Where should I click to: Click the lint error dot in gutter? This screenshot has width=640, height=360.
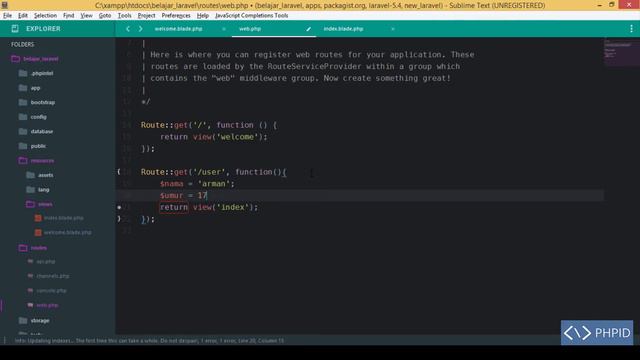[x=119, y=207]
